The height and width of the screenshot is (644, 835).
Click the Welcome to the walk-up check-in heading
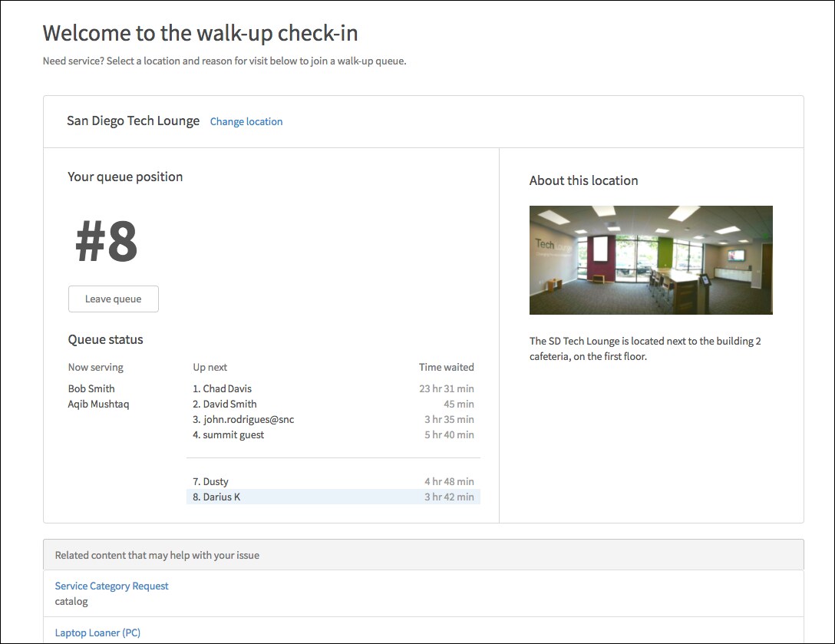click(x=200, y=34)
